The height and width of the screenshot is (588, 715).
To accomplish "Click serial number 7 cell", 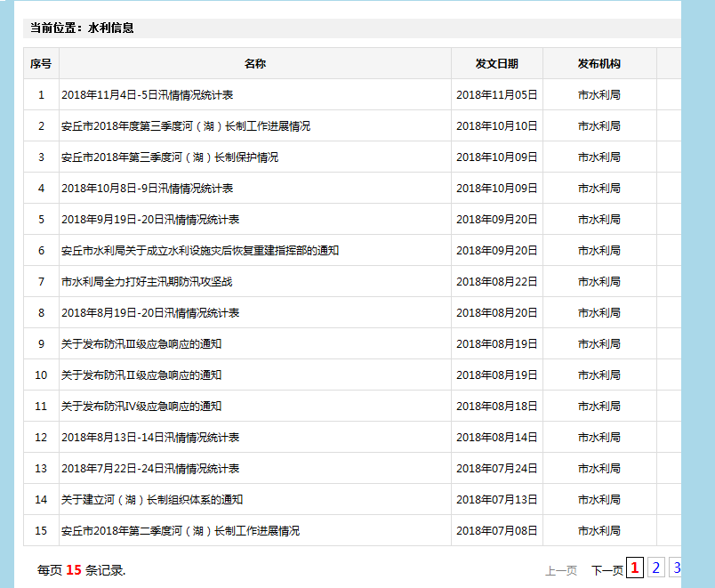I will pos(41,282).
